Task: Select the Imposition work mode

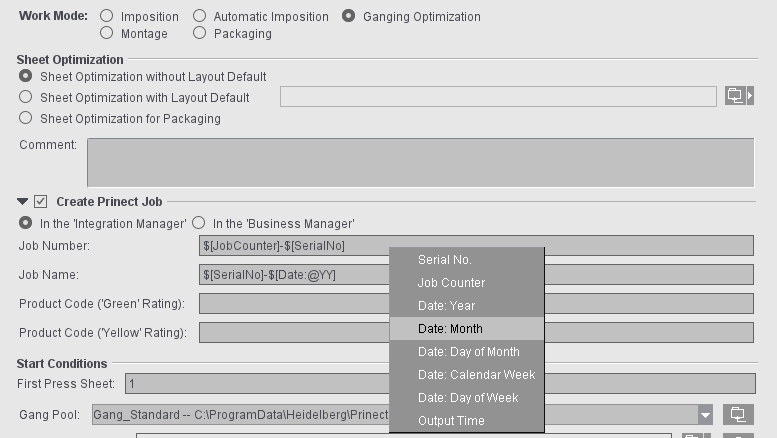Action: click(107, 16)
